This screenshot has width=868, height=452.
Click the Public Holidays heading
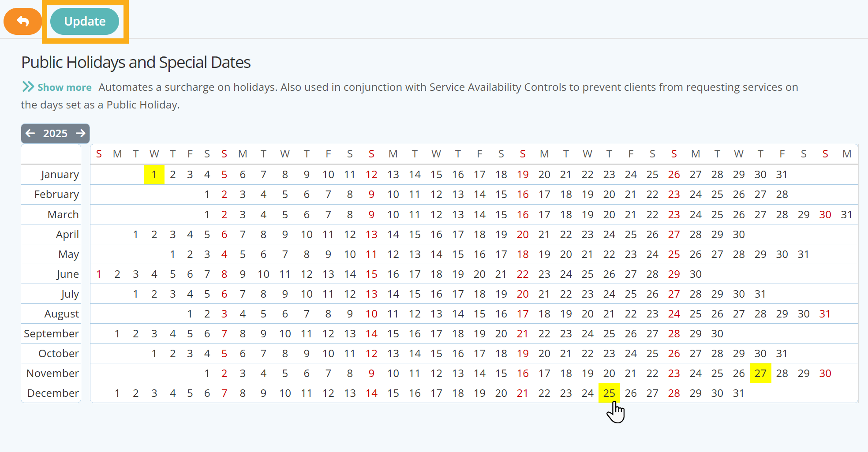coord(135,62)
